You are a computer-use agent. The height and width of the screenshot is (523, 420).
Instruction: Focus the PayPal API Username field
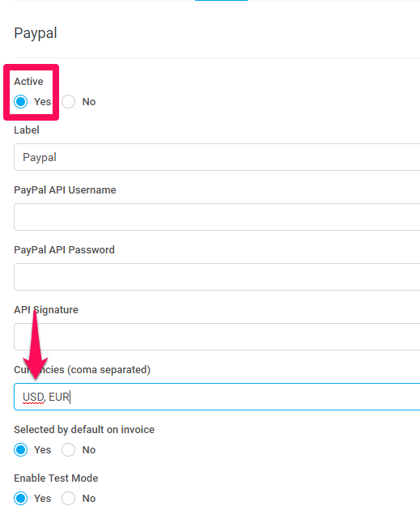point(217,217)
